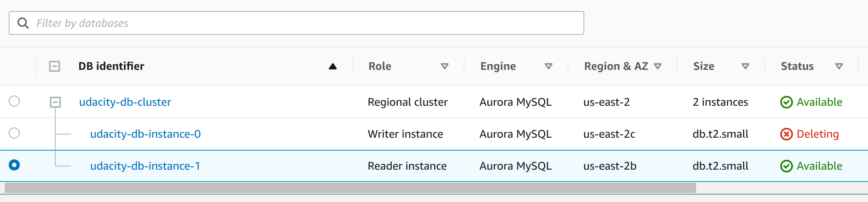Sort by DB identifier ascending arrow
This screenshot has height=202, width=868.
point(333,66)
